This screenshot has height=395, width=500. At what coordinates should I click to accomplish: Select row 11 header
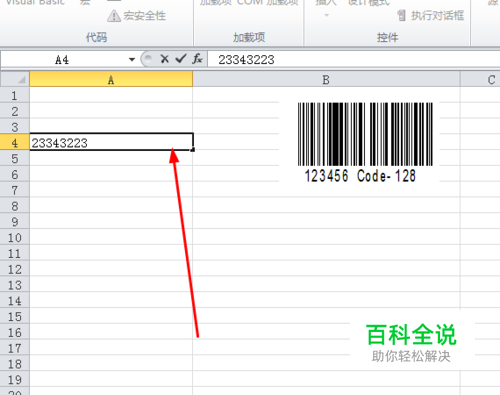(15, 253)
